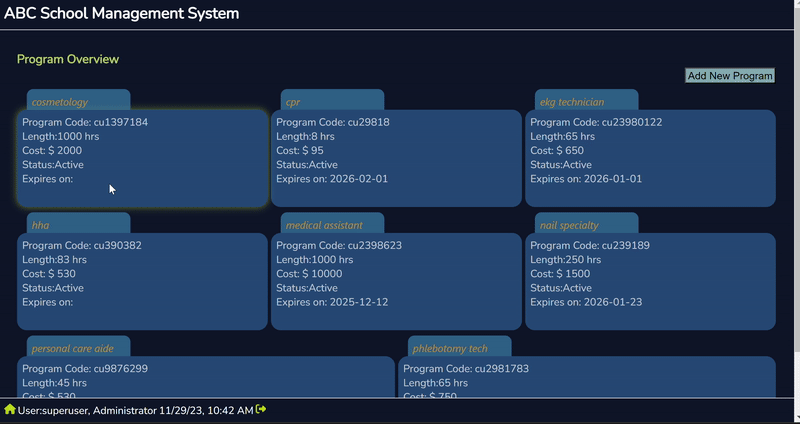
Task: Click the logout arrow icon
Action: [261, 409]
